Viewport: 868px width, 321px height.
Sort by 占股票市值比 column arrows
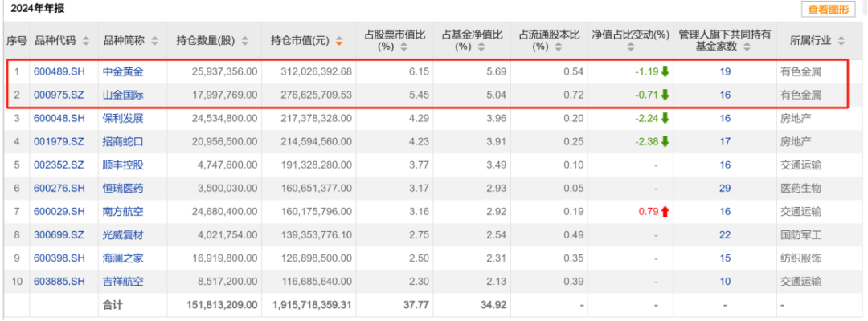403,47
